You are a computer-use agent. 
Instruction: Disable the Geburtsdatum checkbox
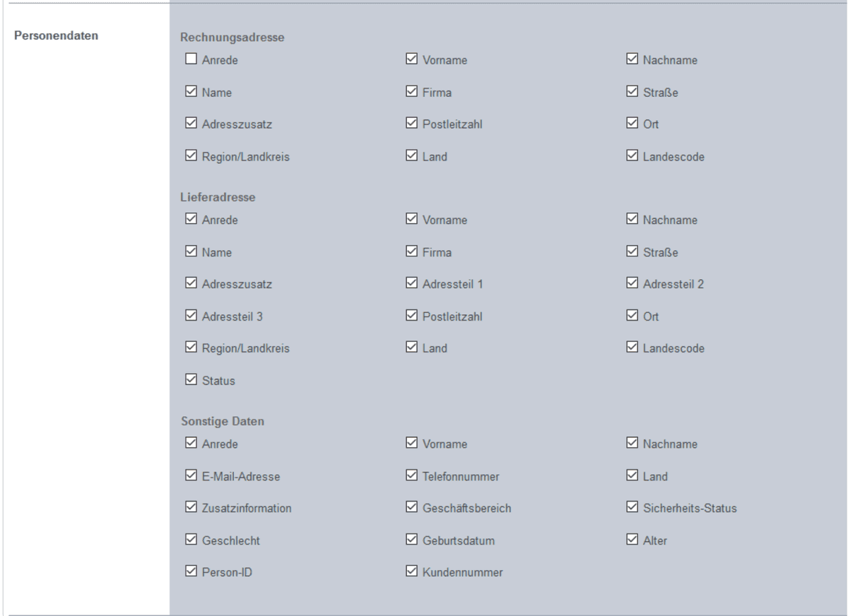pyautogui.click(x=411, y=540)
